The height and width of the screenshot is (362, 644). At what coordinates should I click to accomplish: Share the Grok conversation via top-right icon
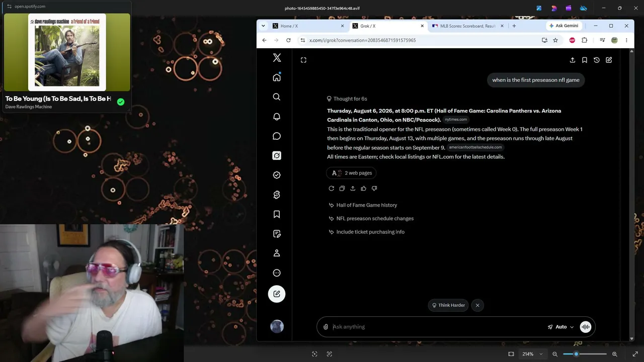tap(573, 60)
